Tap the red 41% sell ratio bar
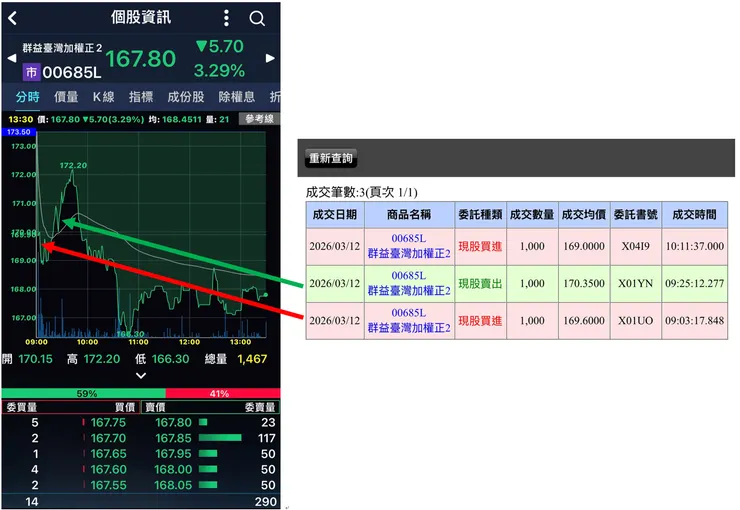 coord(223,393)
